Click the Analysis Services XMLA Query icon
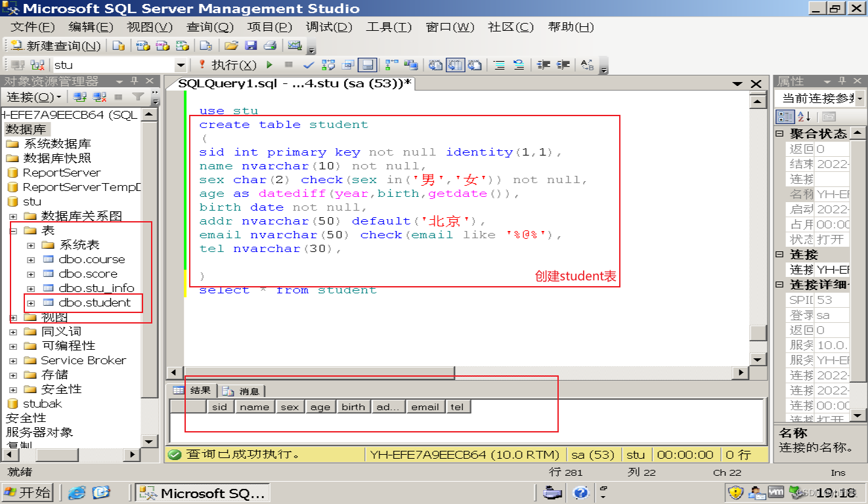Screen dimensions: 868x504 182,46
